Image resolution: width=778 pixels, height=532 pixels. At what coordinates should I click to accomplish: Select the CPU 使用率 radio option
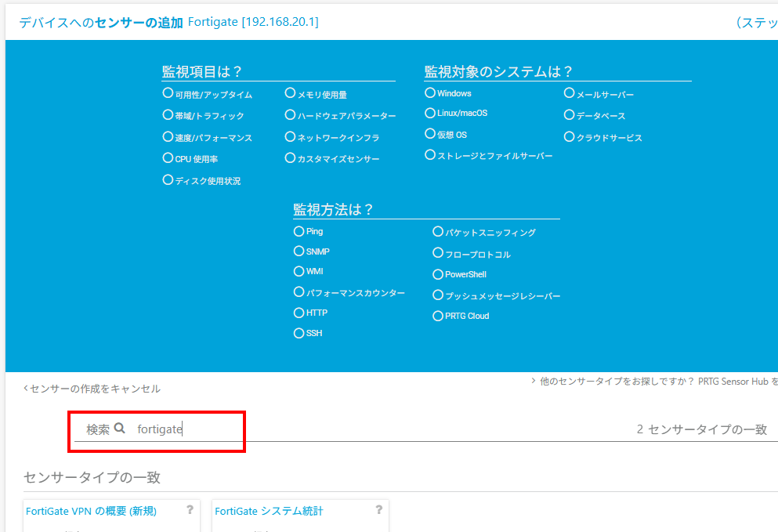(168, 157)
